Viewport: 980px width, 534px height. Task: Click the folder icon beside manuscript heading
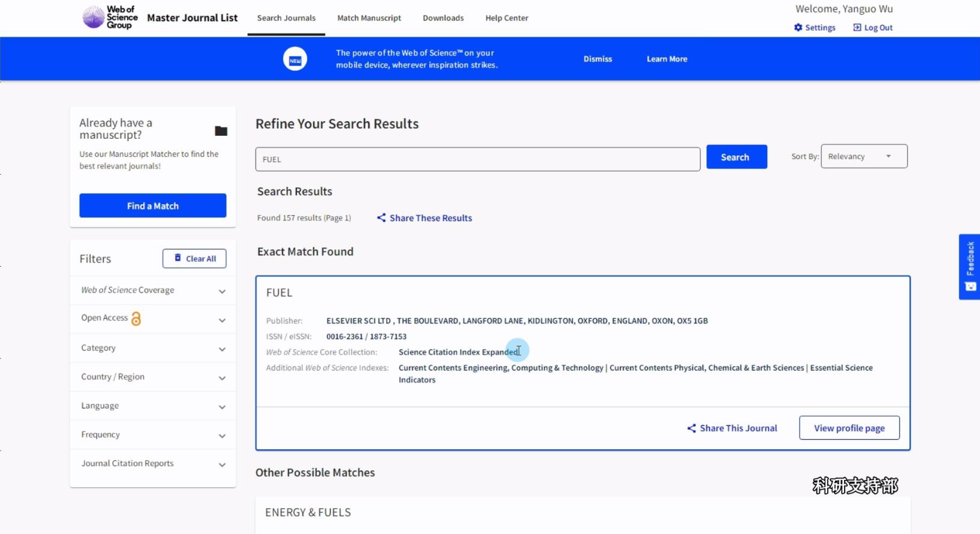pyautogui.click(x=221, y=131)
